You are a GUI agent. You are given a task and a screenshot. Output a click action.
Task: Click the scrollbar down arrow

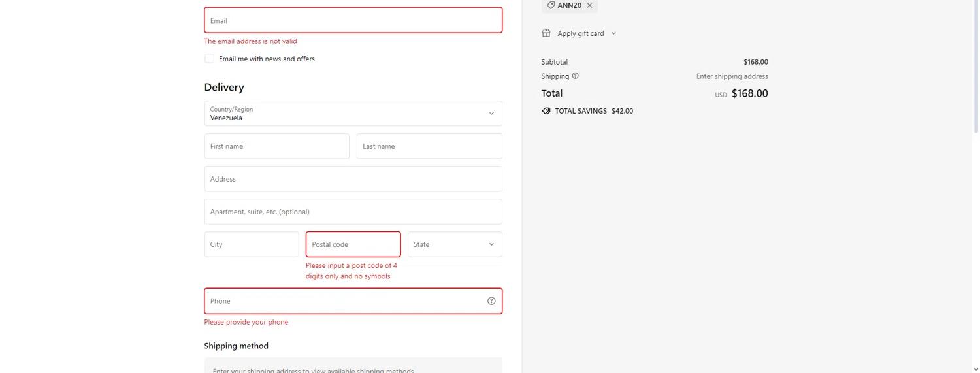975,369
